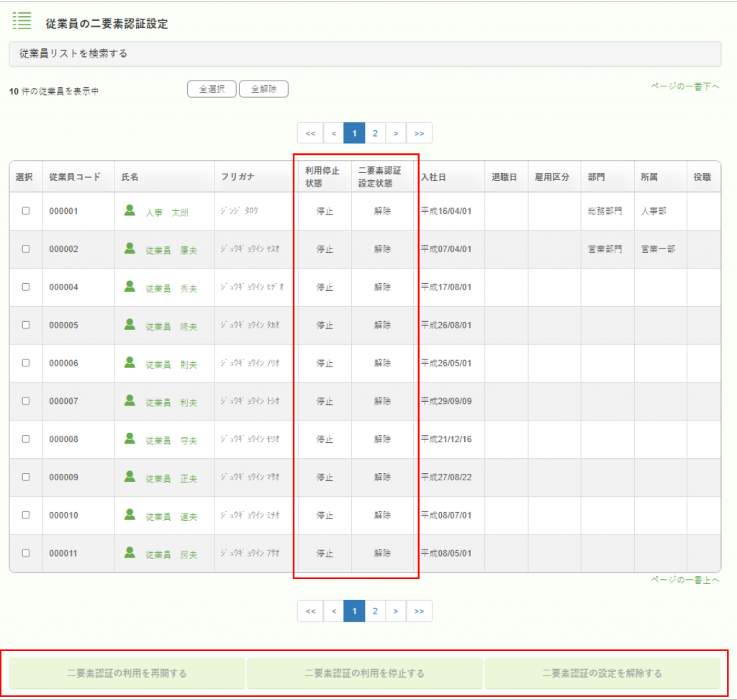Open page 2 in top pagination

coord(375,133)
